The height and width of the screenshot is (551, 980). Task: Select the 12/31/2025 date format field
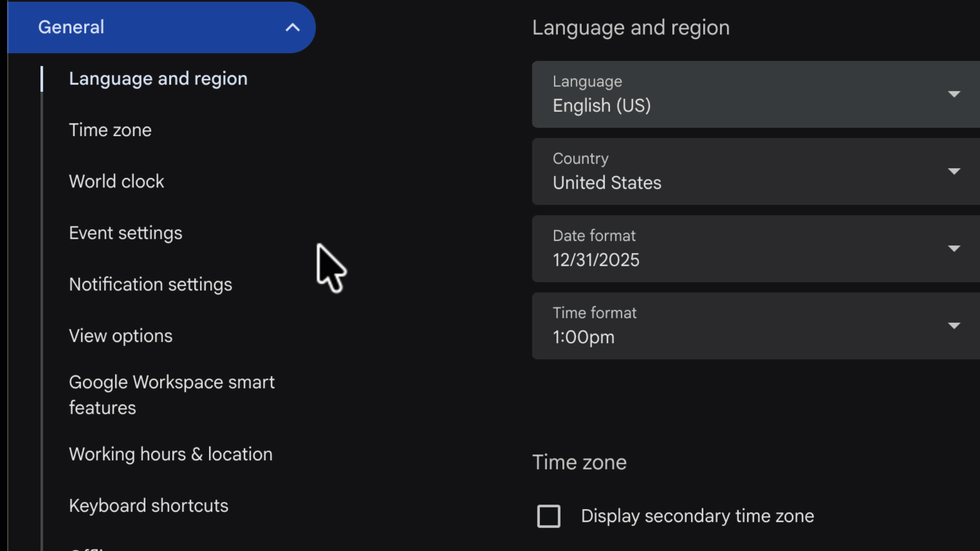click(715, 249)
